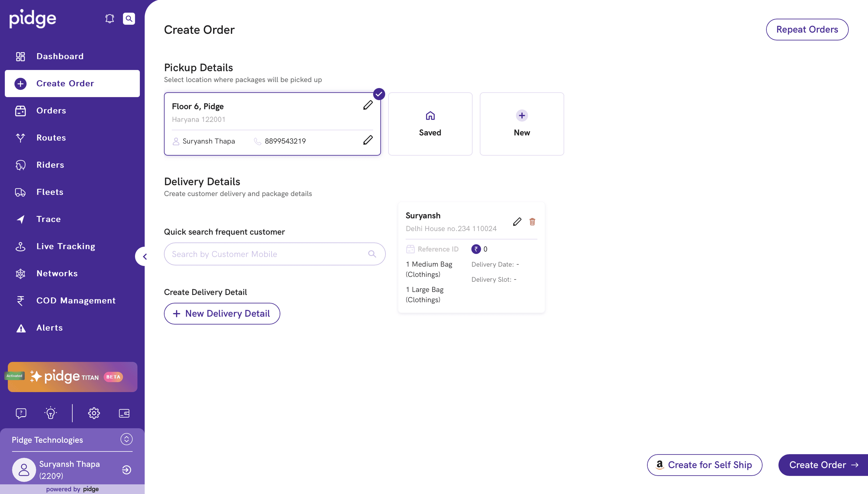Go to the Orders menu item
868x494 pixels.
[x=51, y=111]
